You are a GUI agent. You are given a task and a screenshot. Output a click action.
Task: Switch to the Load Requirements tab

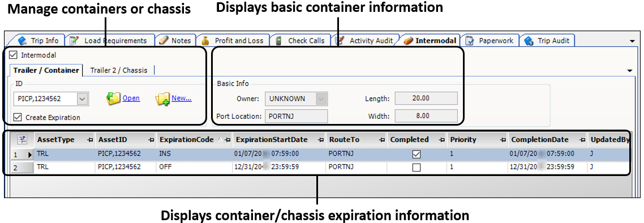110,41
